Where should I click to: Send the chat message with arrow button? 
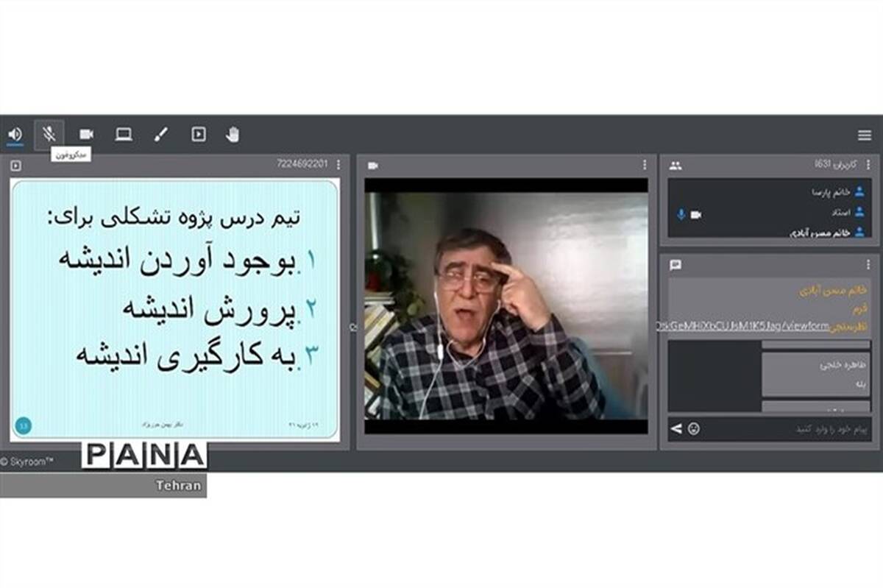tap(675, 429)
